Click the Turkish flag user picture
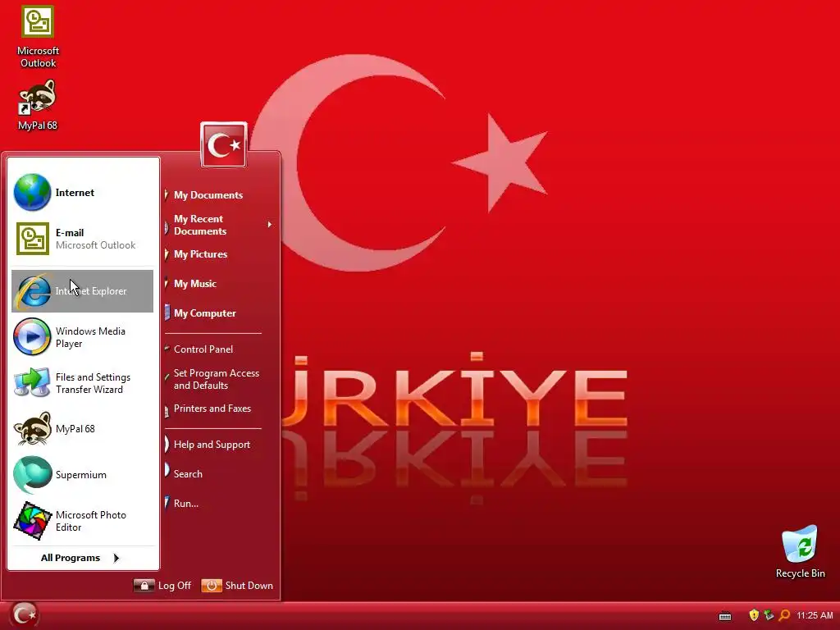The image size is (840, 630). tap(223, 144)
